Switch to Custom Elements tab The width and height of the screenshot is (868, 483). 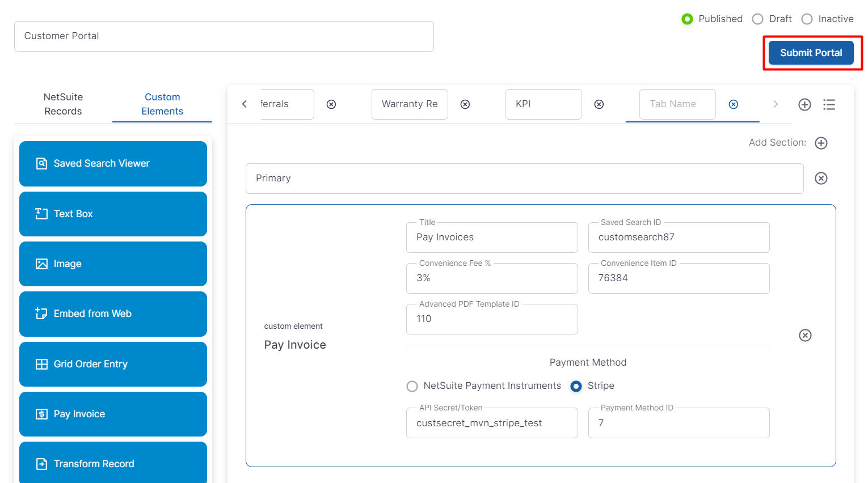pyautogui.click(x=162, y=104)
